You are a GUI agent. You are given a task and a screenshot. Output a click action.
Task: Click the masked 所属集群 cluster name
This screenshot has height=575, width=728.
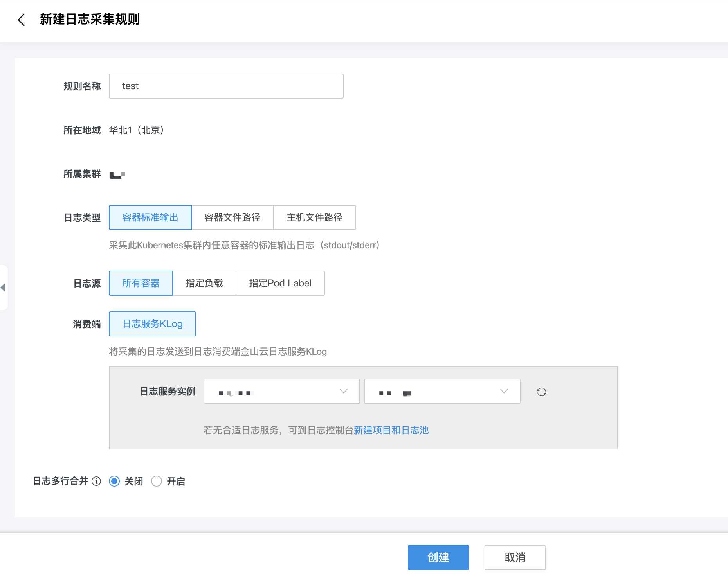tap(117, 175)
